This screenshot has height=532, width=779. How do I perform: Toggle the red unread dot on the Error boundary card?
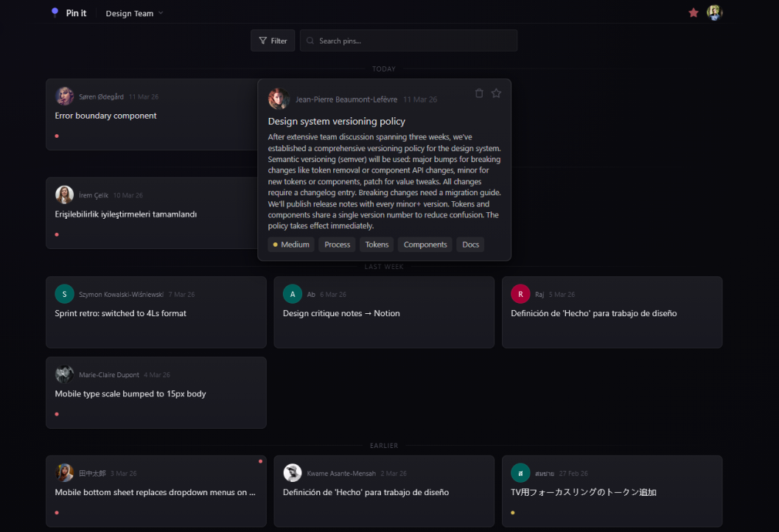click(x=56, y=136)
